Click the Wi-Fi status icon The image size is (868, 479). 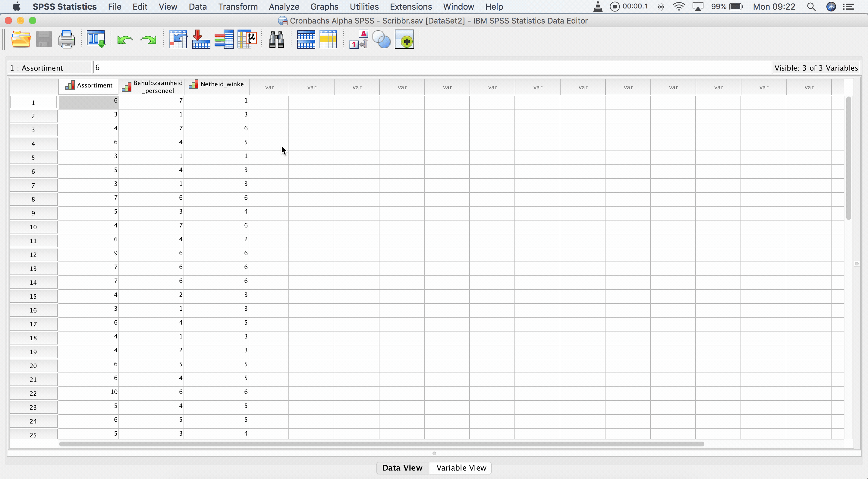click(679, 7)
